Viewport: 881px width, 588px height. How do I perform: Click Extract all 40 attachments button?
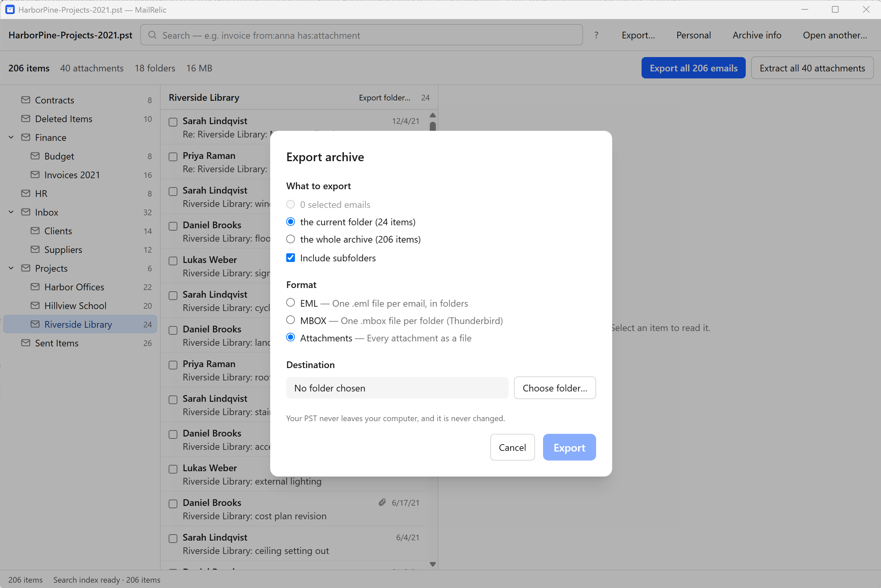pyautogui.click(x=812, y=68)
